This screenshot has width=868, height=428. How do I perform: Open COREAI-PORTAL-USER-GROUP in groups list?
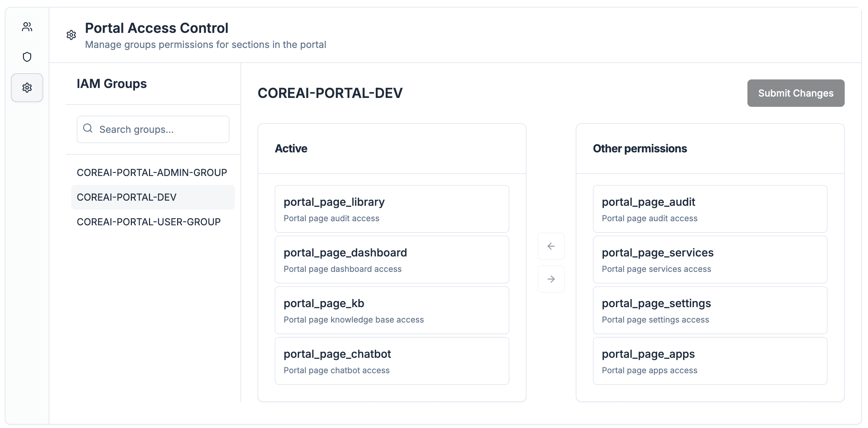(x=149, y=222)
